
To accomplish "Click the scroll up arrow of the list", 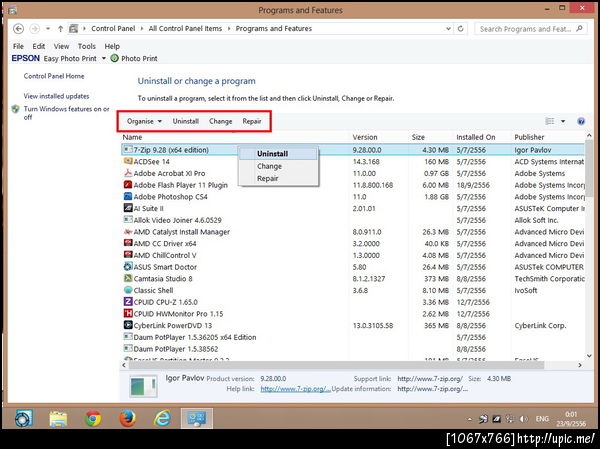I will click(x=589, y=136).
